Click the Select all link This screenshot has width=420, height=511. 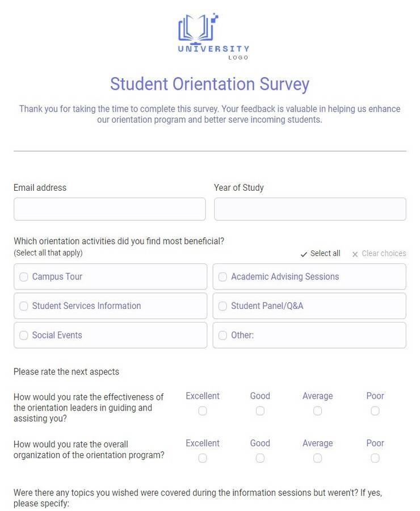point(325,254)
